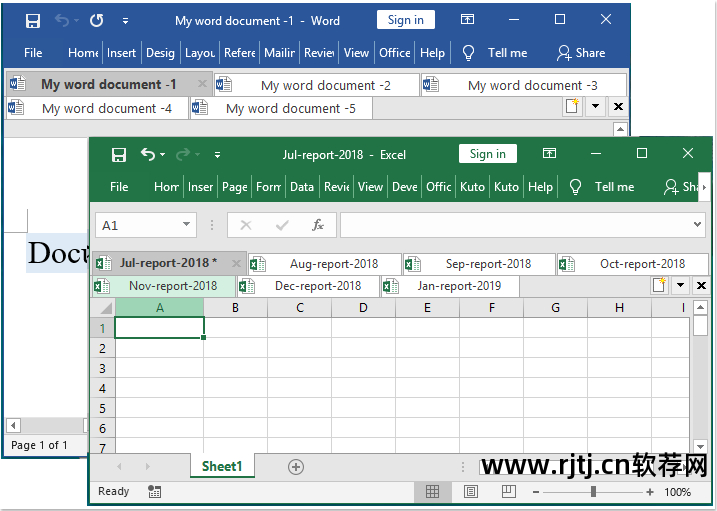Select column D header in Excel

coord(363,308)
